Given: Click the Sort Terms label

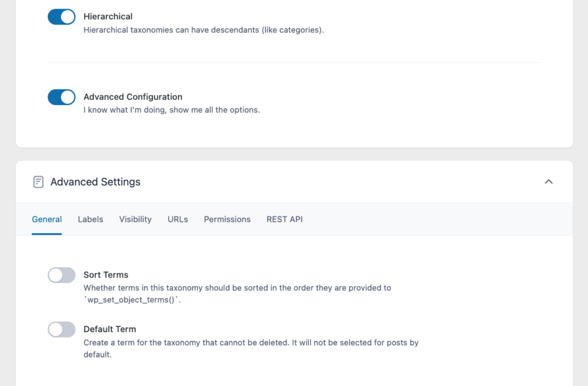Looking at the screenshot, I should (106, 275).
